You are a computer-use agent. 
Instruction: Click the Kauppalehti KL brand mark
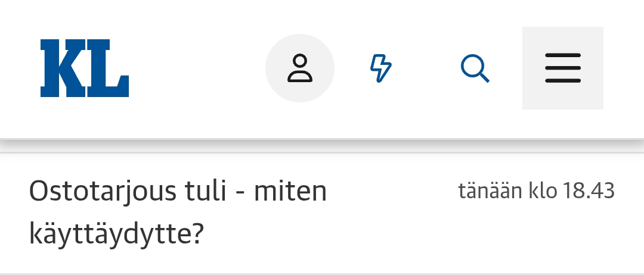click(85, 68)
